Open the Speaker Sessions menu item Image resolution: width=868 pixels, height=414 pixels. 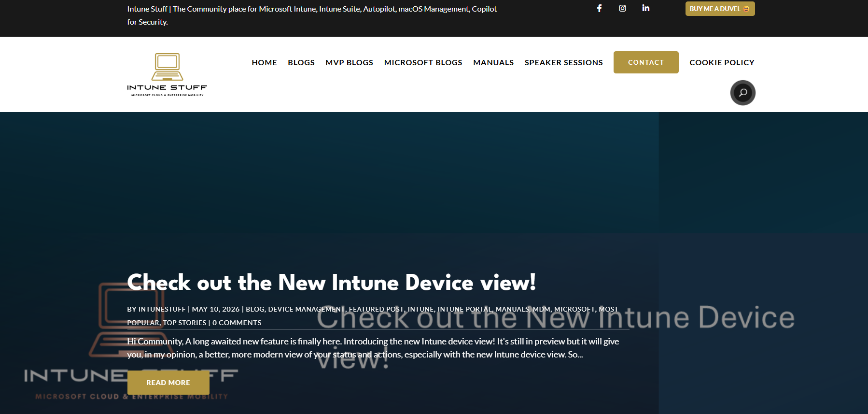tap(563, 62)
